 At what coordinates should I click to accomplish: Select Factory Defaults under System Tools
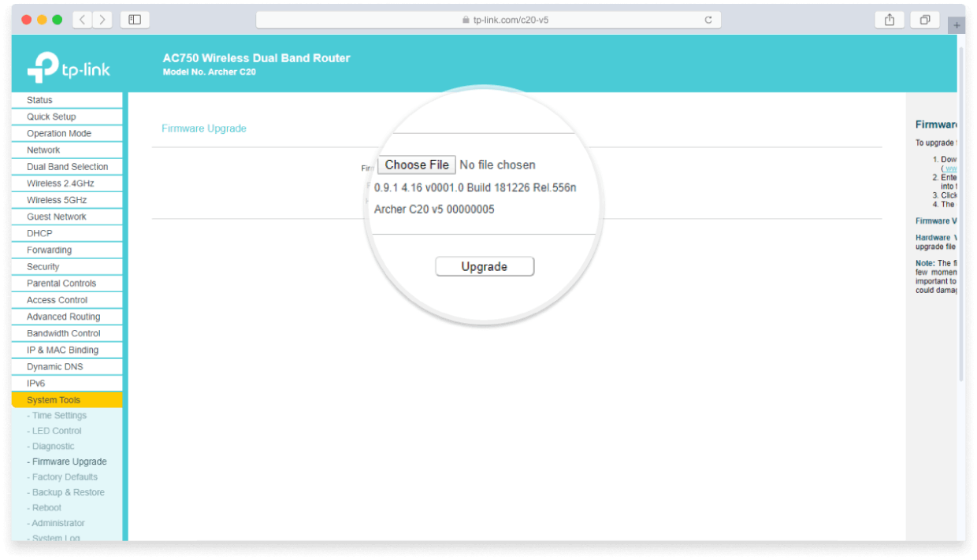[62, 477]
